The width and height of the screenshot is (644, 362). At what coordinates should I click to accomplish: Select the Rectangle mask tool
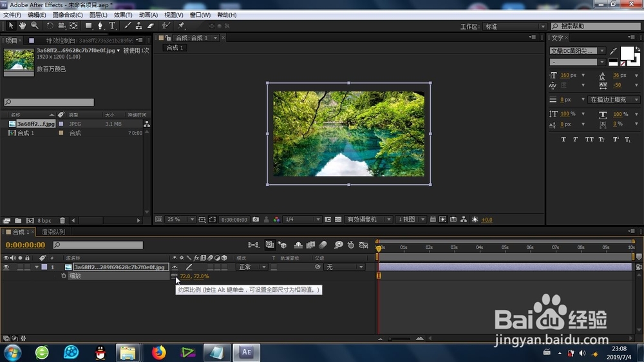88,26
